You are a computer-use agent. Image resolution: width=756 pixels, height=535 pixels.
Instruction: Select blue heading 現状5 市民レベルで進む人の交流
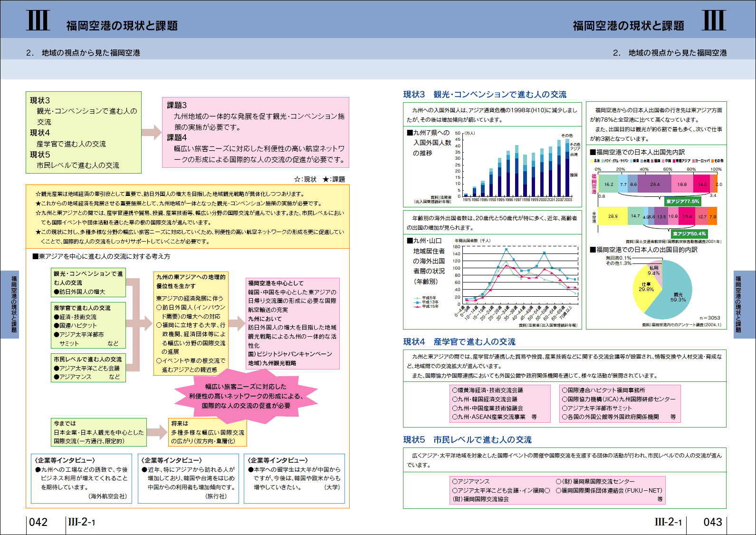467,440
